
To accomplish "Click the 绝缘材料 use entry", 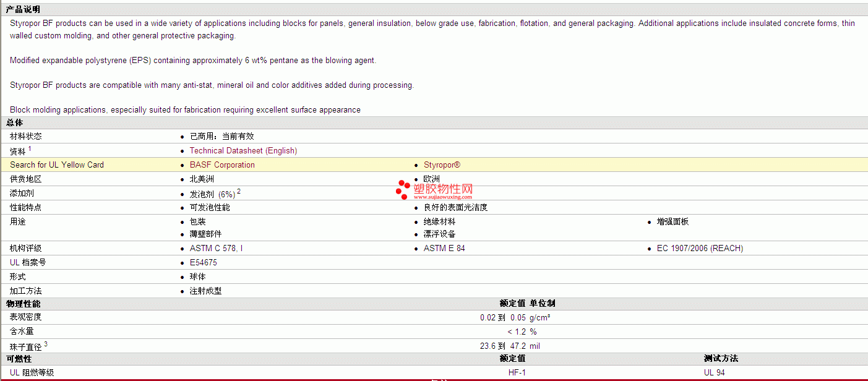I will click(440, 221).
